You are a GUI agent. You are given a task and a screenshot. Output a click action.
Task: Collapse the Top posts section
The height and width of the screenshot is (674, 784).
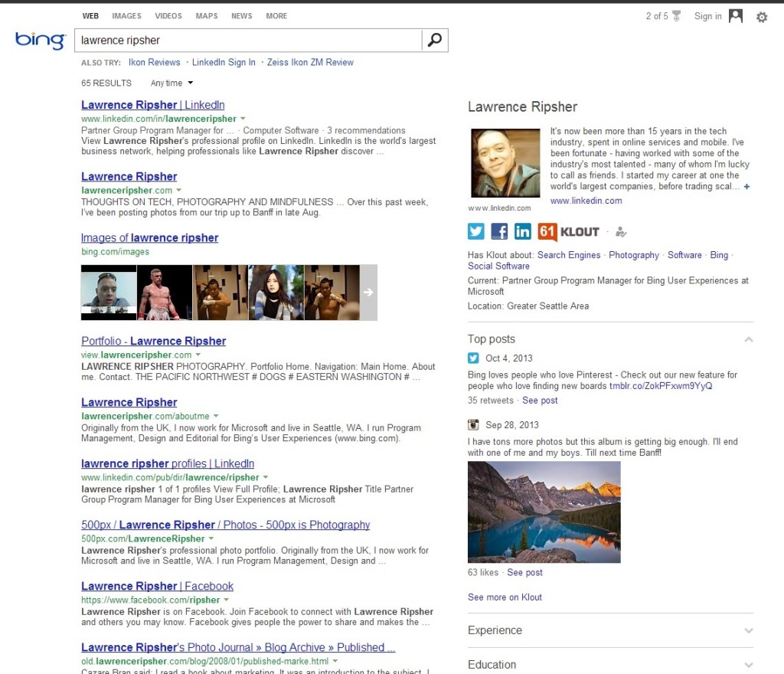[x=748, y=339]
